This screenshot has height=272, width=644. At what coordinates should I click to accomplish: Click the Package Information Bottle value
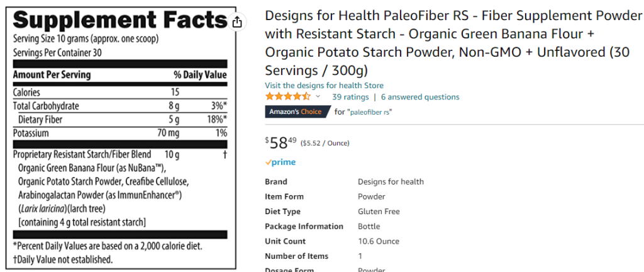pos(369,227)
